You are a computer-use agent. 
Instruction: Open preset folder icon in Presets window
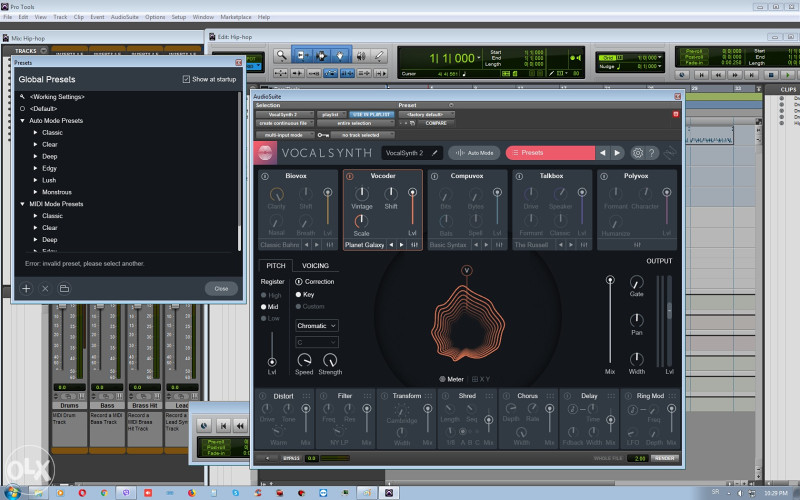tap(64, 288)
